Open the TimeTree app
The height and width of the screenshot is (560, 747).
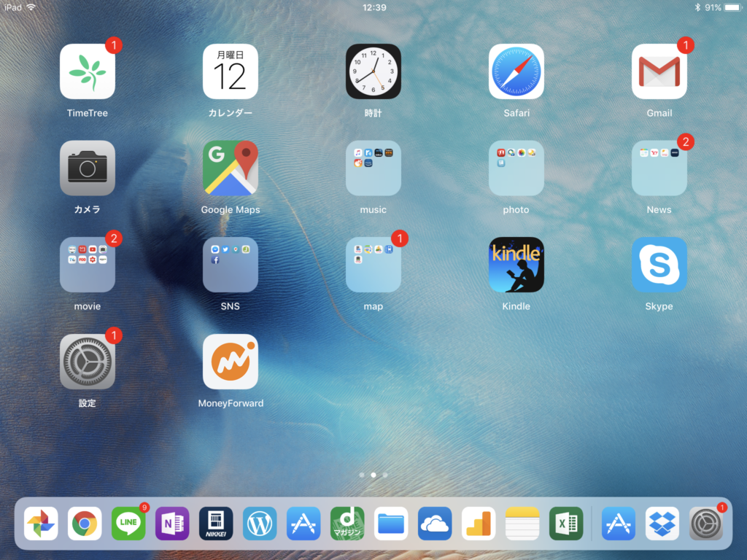click(x=88, y=71)
